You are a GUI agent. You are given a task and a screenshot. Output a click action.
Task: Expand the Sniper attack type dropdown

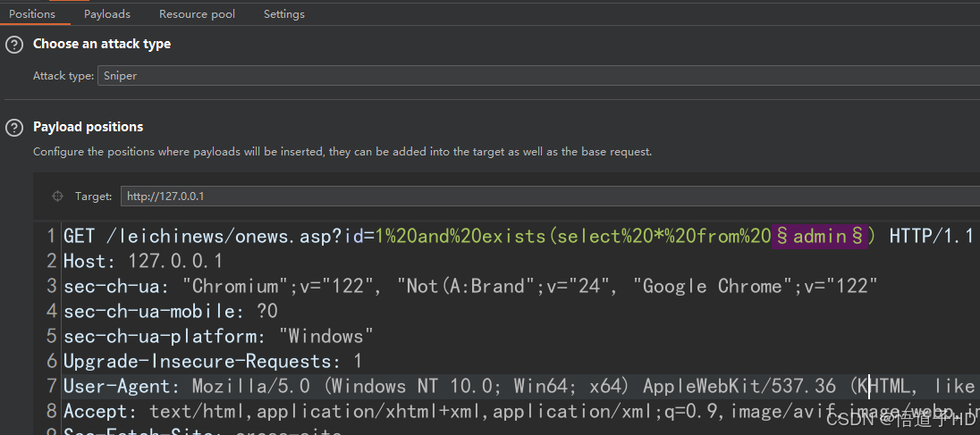539,76
